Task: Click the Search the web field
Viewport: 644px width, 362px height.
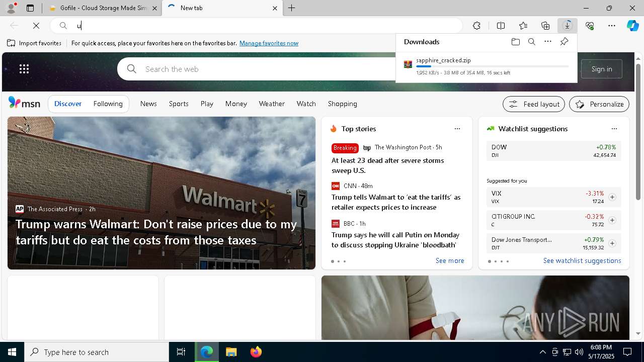Action: pyautogui.click(x=257, y=69)
